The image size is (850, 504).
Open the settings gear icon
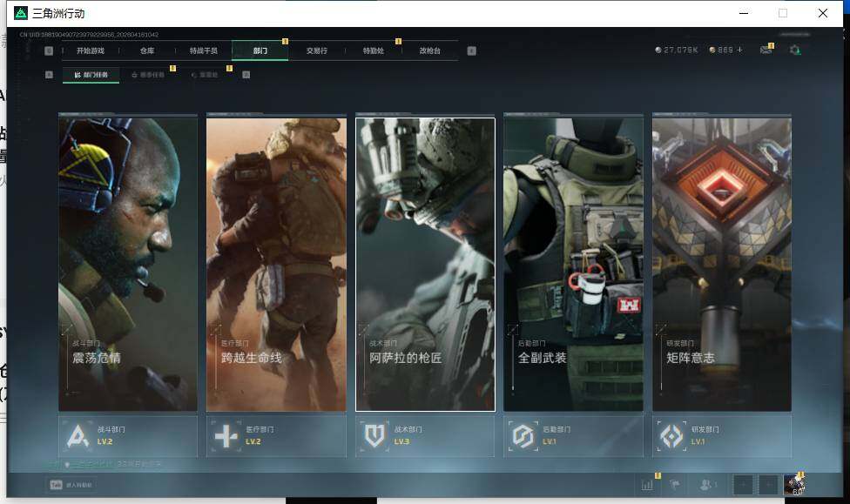pyautogui.click(x=795, y=50)
